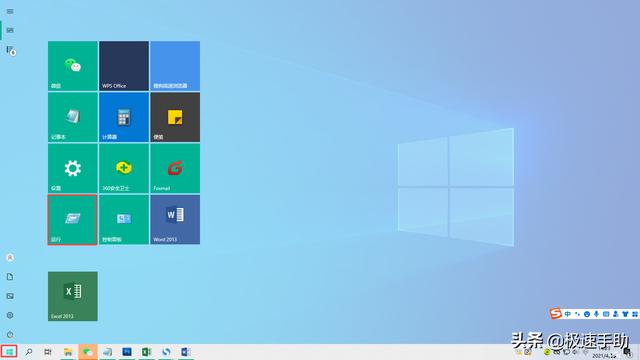Launch the Word 2013 tile
The height and width of the screenshot is (360, 640).
pyautogui.click(x=175, y=220)
